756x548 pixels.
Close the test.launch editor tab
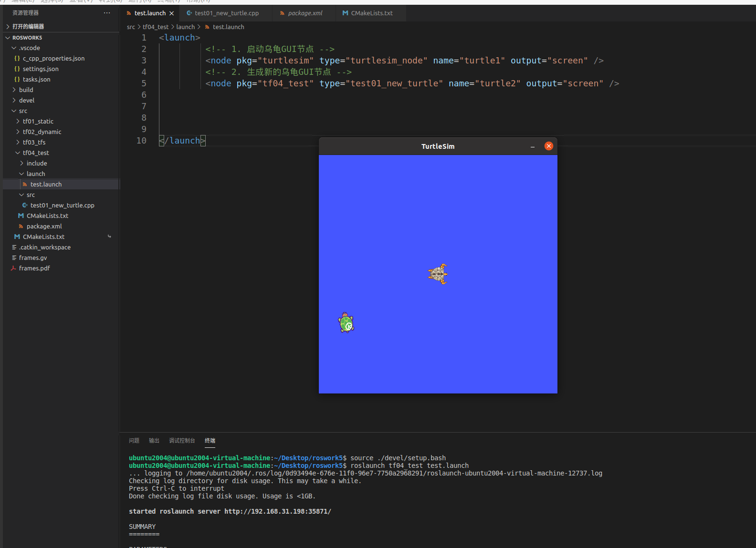pyautogui.click(x=171, y=13)
